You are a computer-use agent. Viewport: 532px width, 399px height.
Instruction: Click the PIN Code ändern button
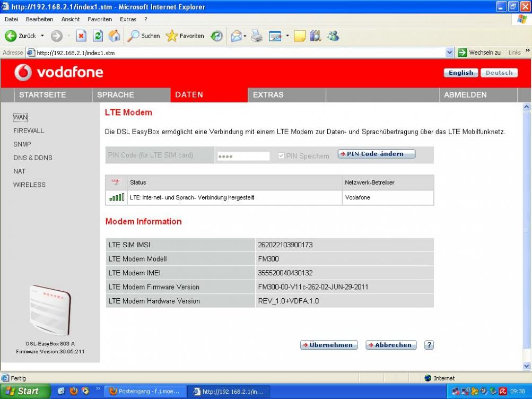pyautogui.click(x=376, y=154)
